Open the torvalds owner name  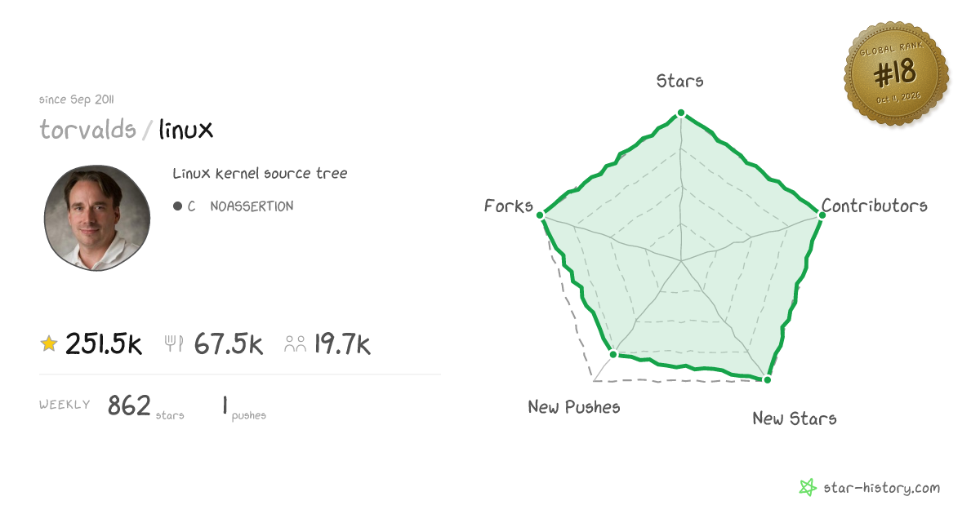(88, 129)
